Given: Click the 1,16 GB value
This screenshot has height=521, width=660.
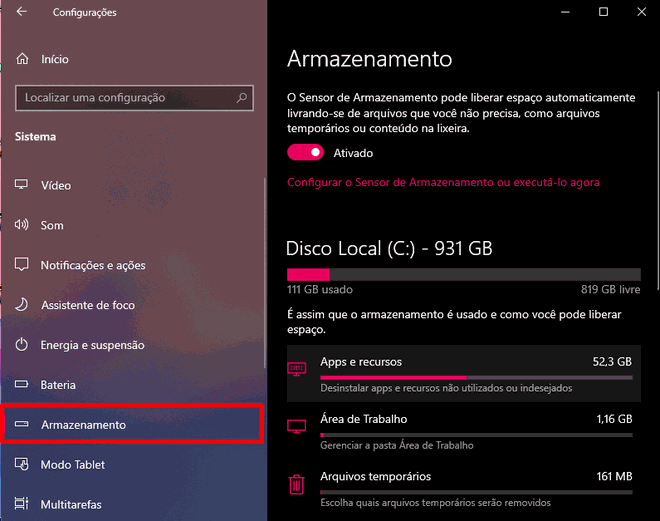Looking at the screenshot, I should [614, 419].
